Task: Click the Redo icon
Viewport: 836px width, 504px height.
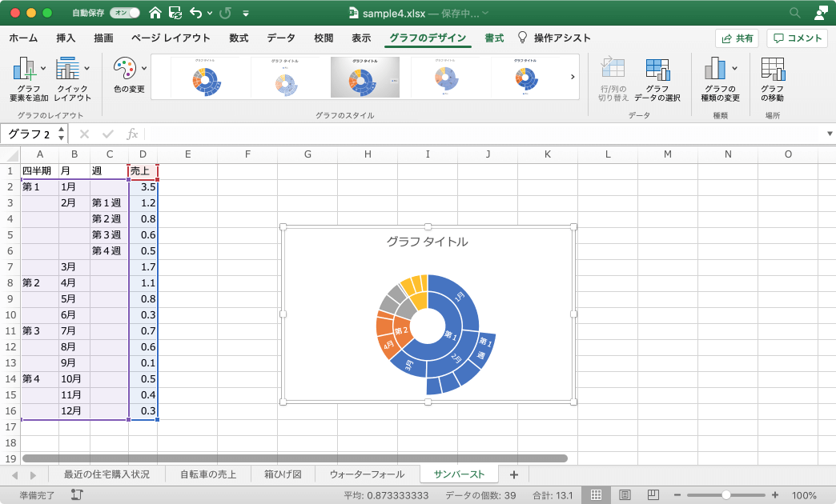Action: pyautogui.click(x=226, y=13)
